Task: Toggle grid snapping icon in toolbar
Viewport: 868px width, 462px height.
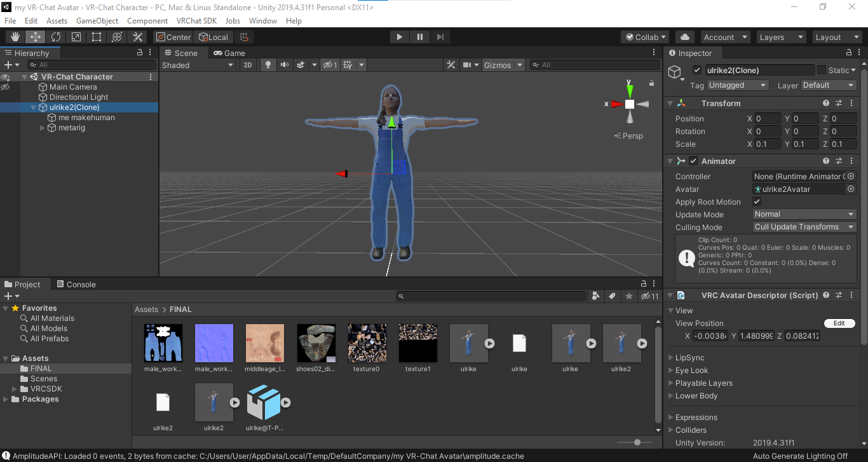Action: coord(243,37)
